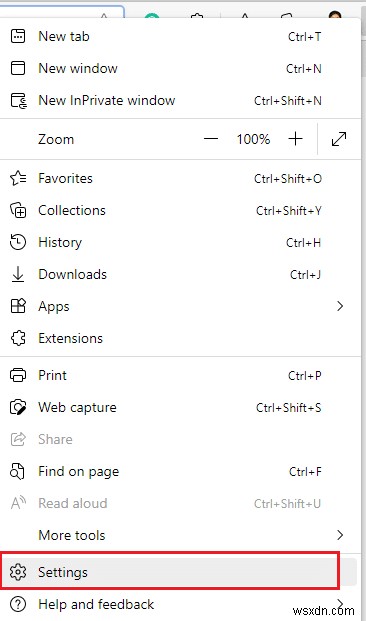The width and height of the screenshot is (366, 621).
Task: Click the Help and feedback question icon
Action: [18, 604]
